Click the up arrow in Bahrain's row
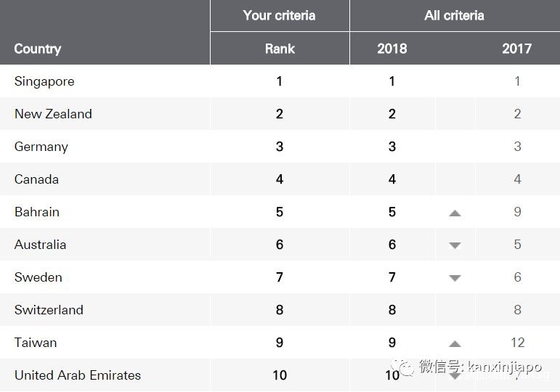The height and width of the screenshot is (392, 560). [x=455, y=213]
